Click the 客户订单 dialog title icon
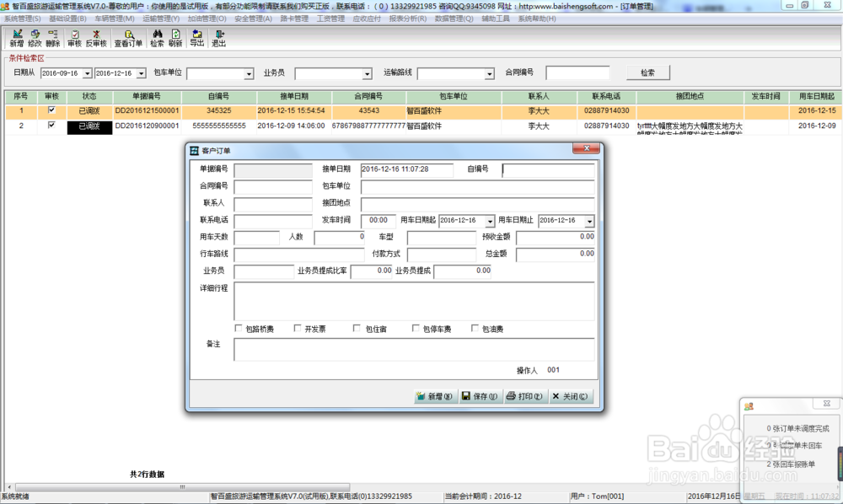The height and width of the screenshot is (504, 843). tap(195, 151)
